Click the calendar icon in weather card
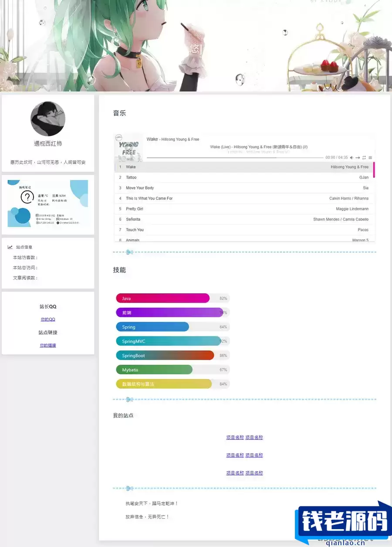 pos(37,215)
